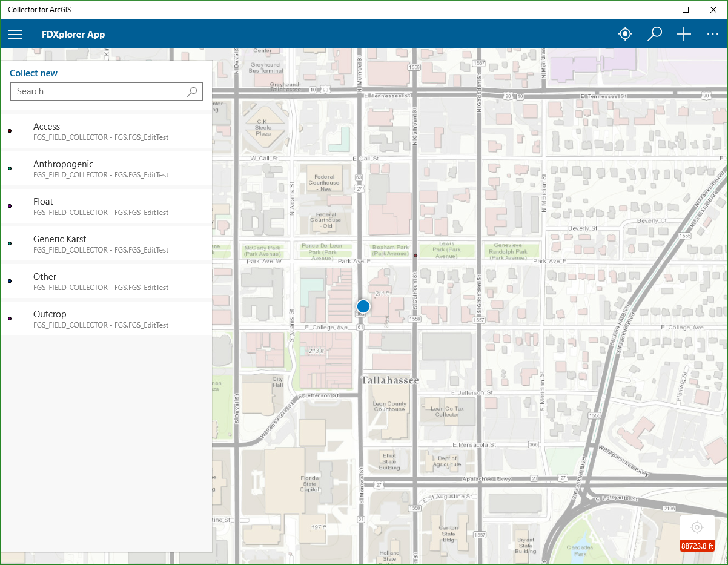Click the Tallahassee label on map
The height and width of the screenshot is (565, 728).
click(x=390, y=380)
